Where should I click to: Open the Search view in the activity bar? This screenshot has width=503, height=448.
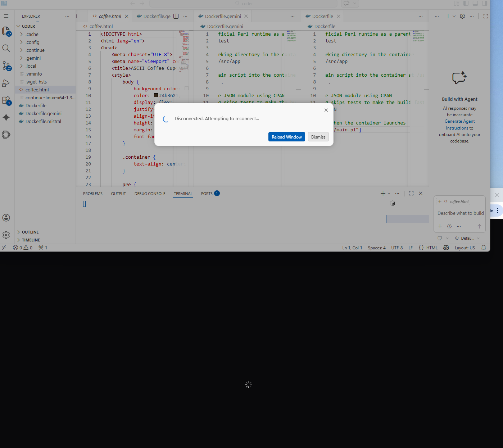click(6, 48)
